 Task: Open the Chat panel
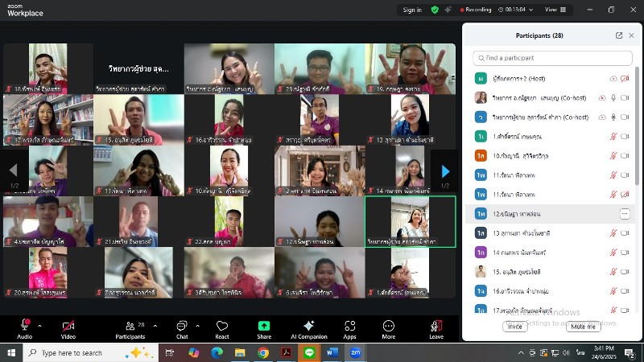pos(182,329)
